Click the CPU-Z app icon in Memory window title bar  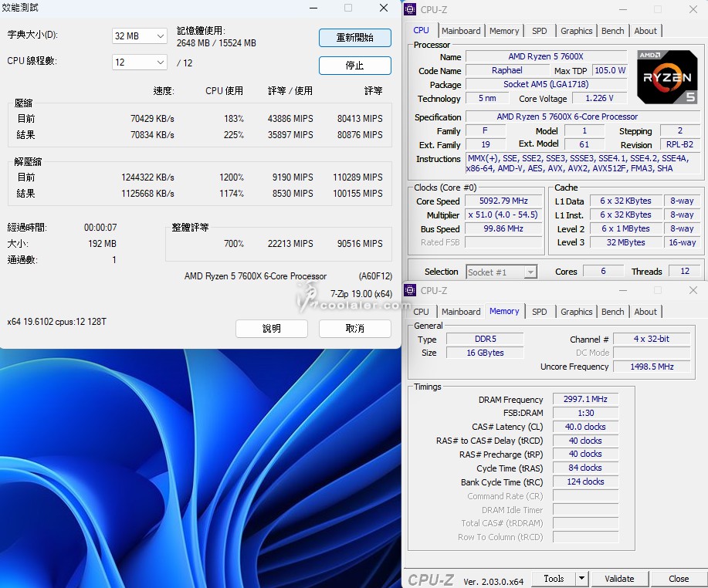[x=410, y=290]
